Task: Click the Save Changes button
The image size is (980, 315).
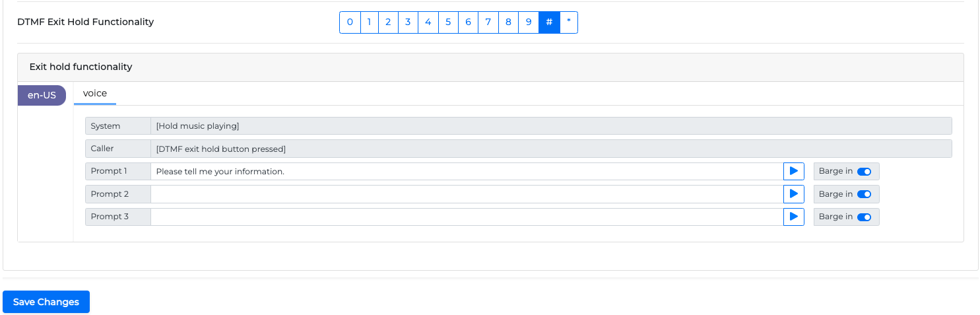Action: pyautogui.click(x=46, y=302)
